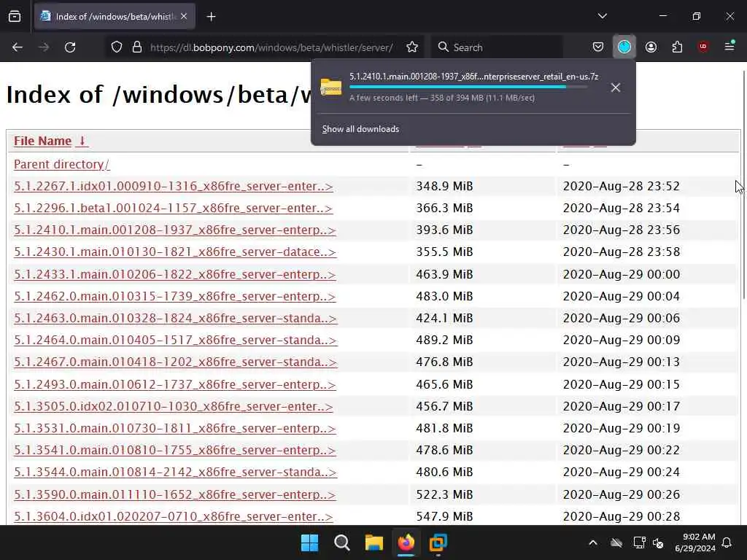747x560 pixels.
Task: View site security via padlock icon
Action: [x=137, y=47]
